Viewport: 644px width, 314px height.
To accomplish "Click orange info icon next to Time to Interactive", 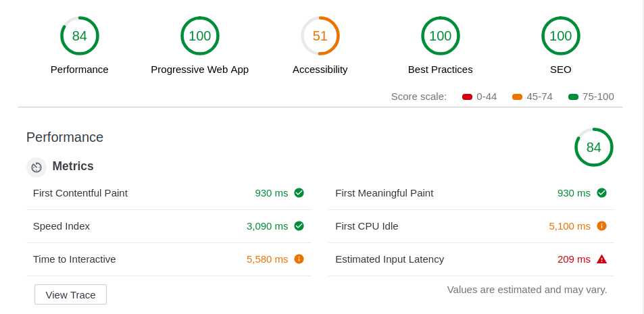I will pos(299,259).
